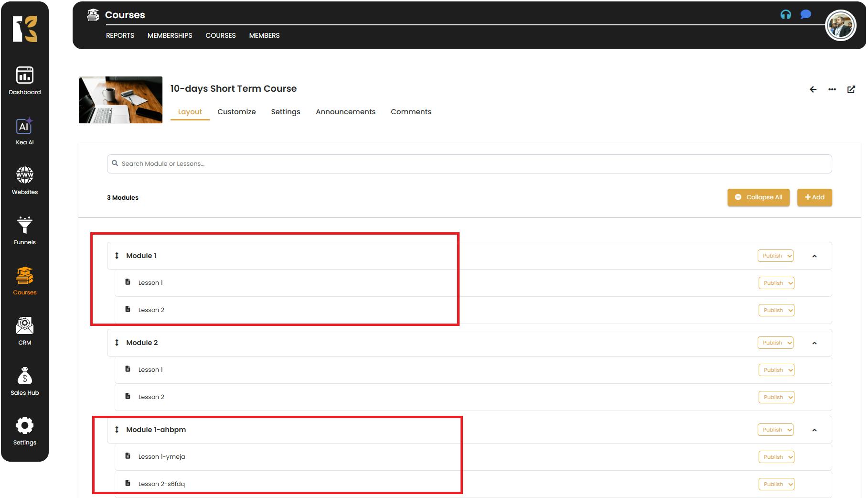
Task: Open Publish dropdown for Lesson 1-ymeja
Action: [x=776, y=457]
